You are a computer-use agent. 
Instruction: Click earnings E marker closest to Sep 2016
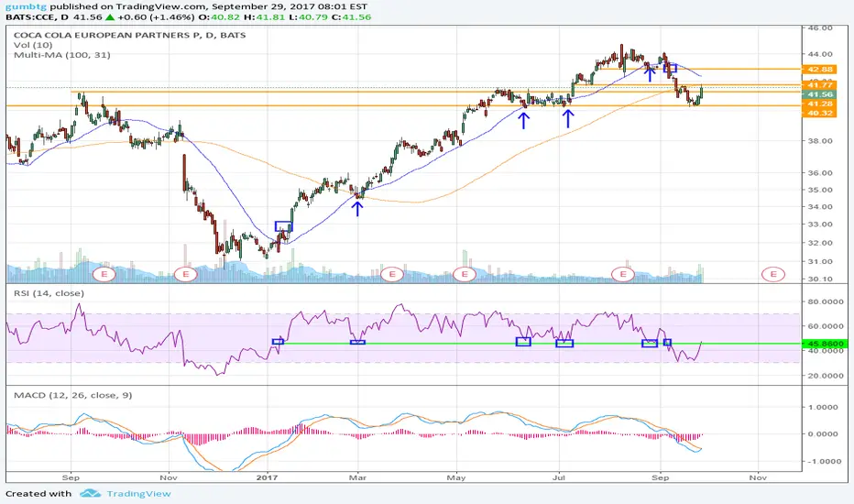point(104,274)
